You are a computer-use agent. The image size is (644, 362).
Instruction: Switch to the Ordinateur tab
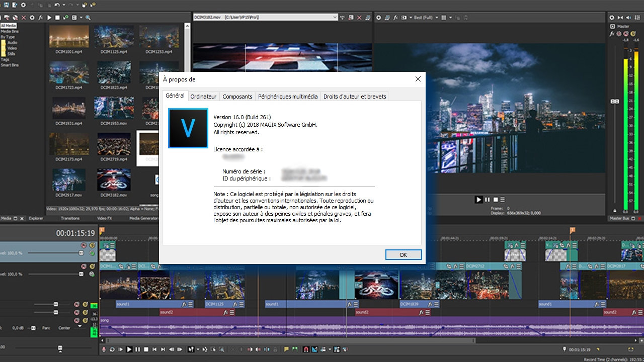203,96
